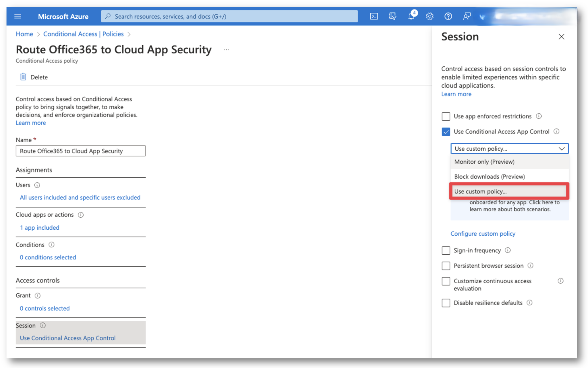Uncheck Use Conditional Access App Control
Screen dimensions: 588x368
pos(446,132)
